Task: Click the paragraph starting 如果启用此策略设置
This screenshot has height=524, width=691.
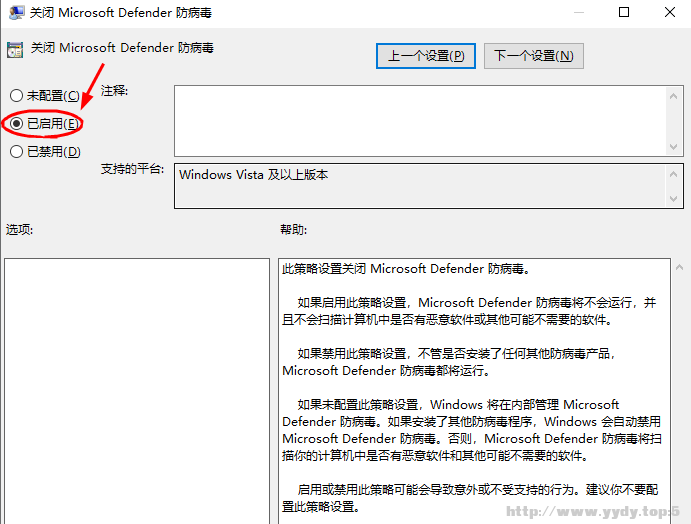Action: pos(469,311)
